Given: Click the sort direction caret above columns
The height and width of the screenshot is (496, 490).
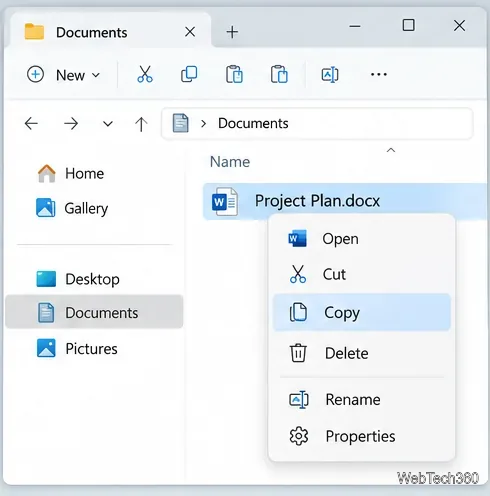Looking at the screenshot, I should pos(391,150).
